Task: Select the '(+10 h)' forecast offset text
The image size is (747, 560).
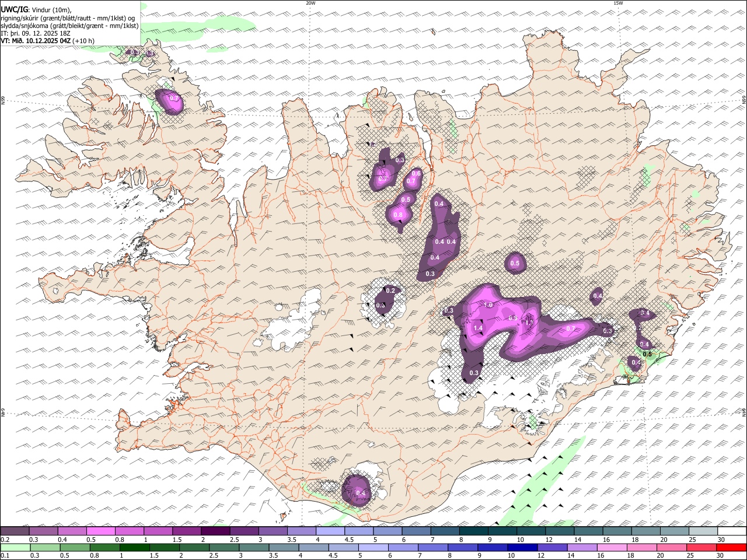Action: tap(83, 41)
